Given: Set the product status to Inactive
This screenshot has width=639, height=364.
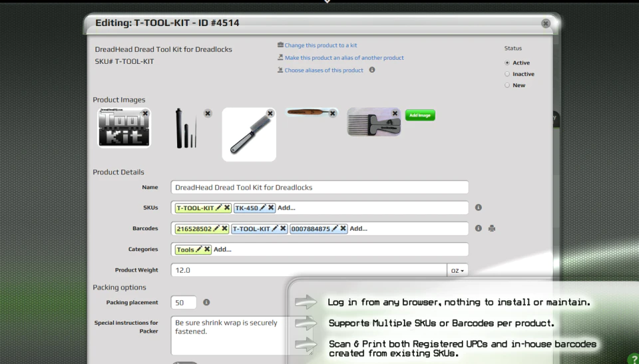Looking at the screenshot, I should tap(507, 74).
